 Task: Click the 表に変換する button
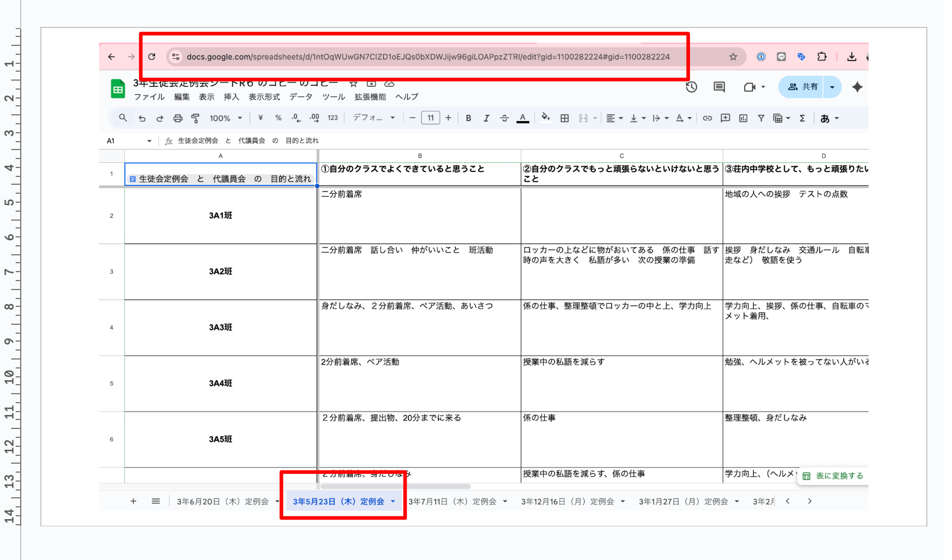click(833, 476)
